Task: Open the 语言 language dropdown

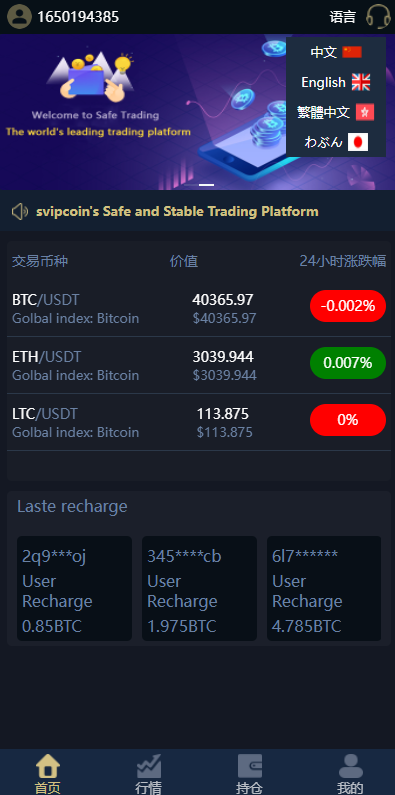Action: [343, 17]
